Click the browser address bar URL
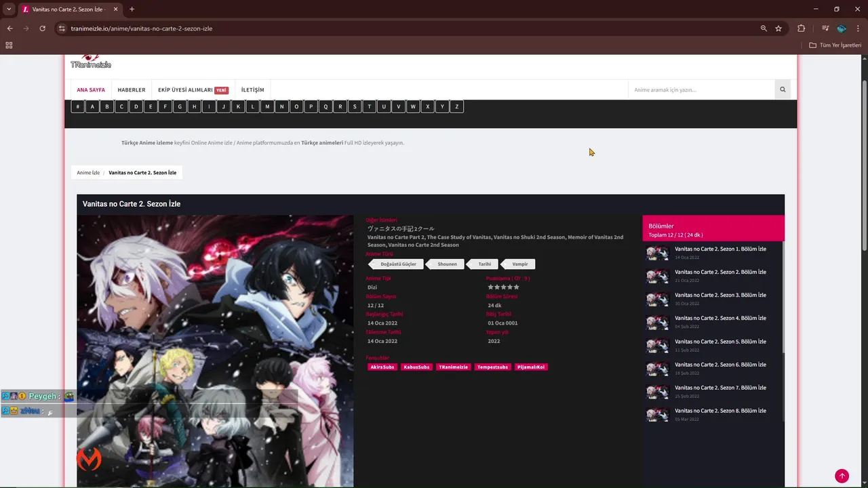868x488 pixels. click(x=142, y=28)
